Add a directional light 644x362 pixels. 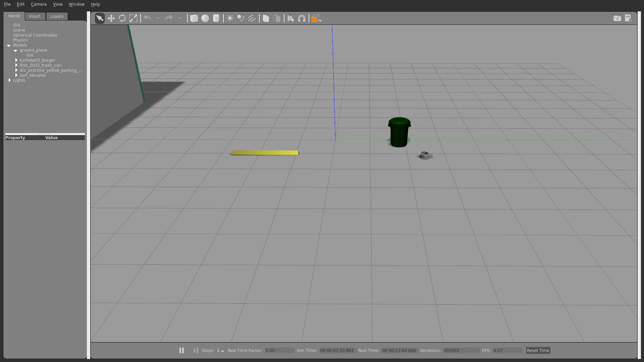click(x=252, y=18)
